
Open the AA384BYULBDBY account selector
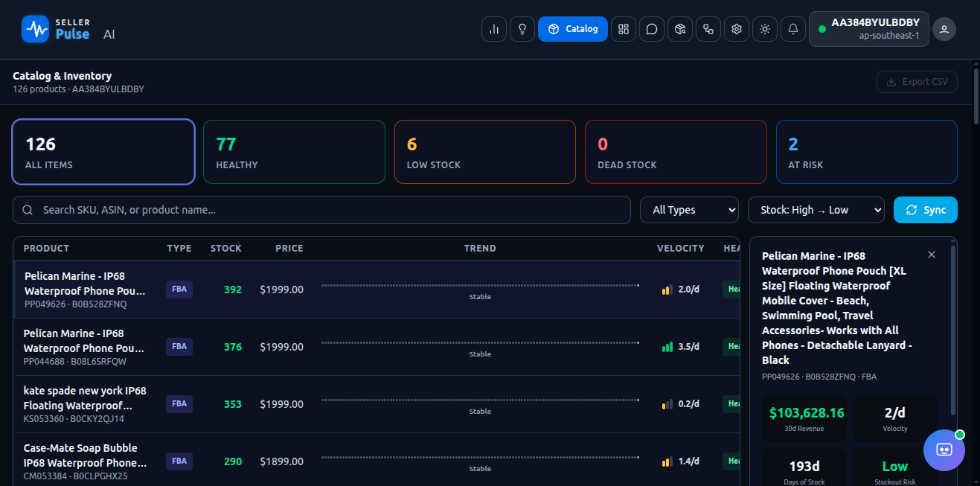[869, 29]
